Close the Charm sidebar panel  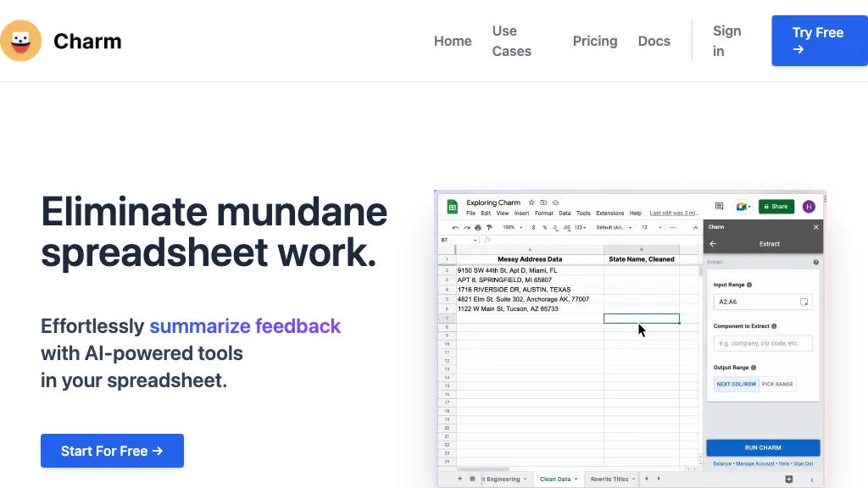coord(816,227)
